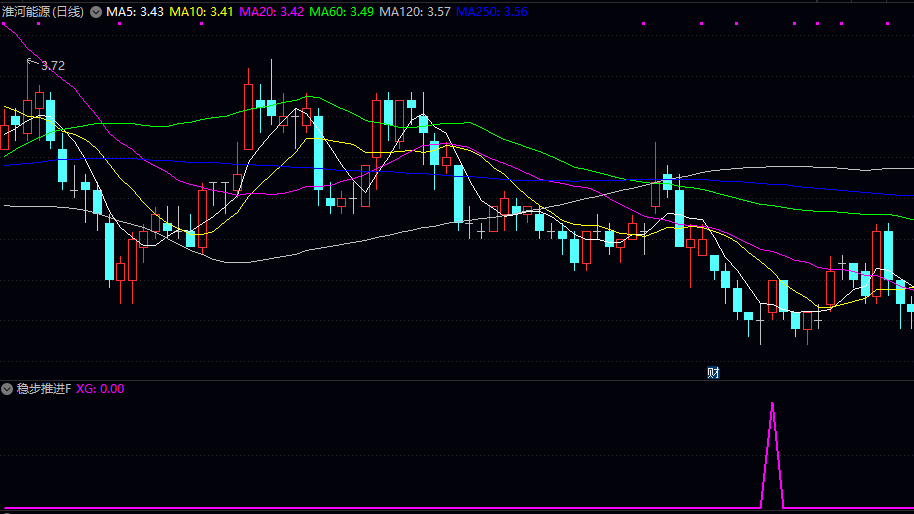Image resolution: width=914 pixels, height=514 pixels.
Task: Select the blue MA250 label
Action: 492,12
